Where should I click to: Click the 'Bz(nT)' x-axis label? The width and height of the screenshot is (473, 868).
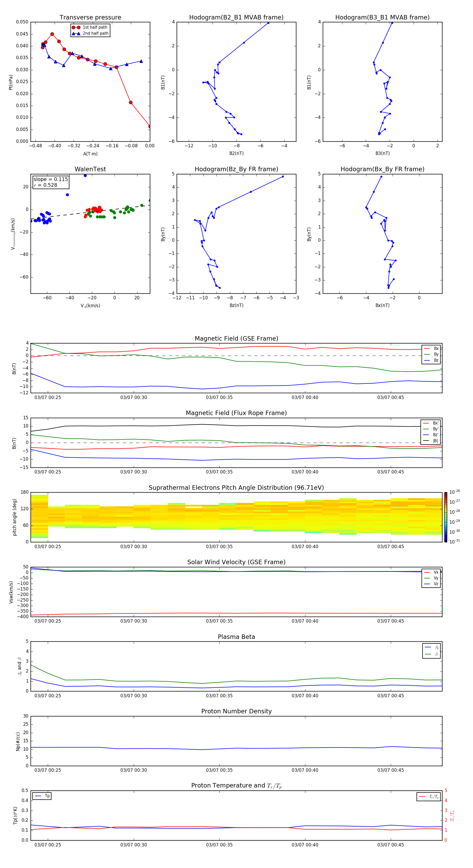[x=236, y=305]
